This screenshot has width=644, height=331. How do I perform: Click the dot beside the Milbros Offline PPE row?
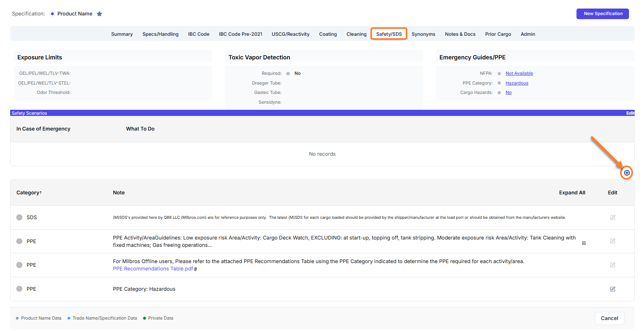point(19,265)
